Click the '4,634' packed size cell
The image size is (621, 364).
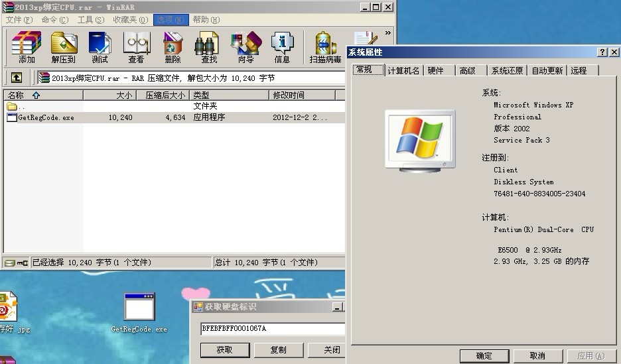click(175, 117)
